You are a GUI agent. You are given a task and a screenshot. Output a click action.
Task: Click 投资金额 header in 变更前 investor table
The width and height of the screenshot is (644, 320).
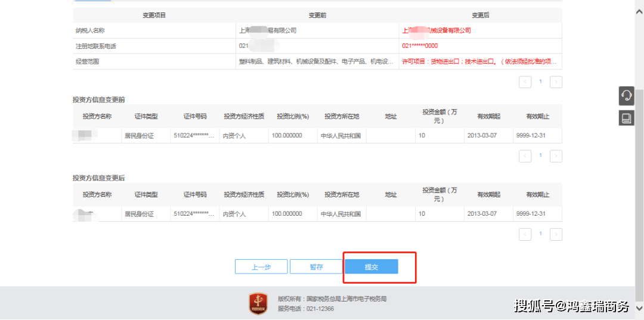click(x=439, y=116)
